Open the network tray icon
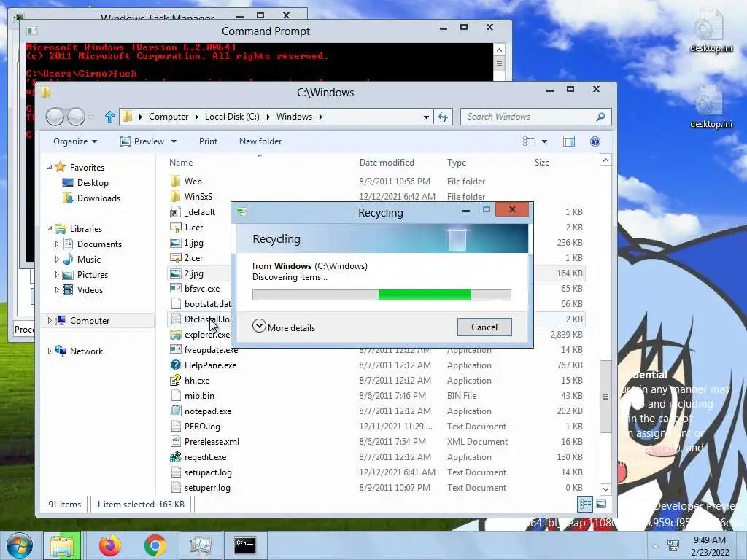This screenshot has height=560, width=747. click(x=673, y=545)
